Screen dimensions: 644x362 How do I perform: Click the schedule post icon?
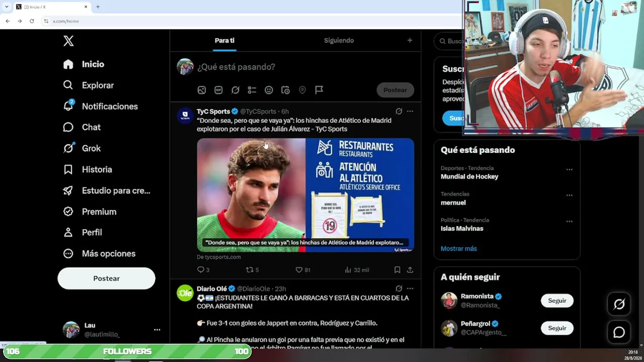pyautogui.click(x=285, y=90)
